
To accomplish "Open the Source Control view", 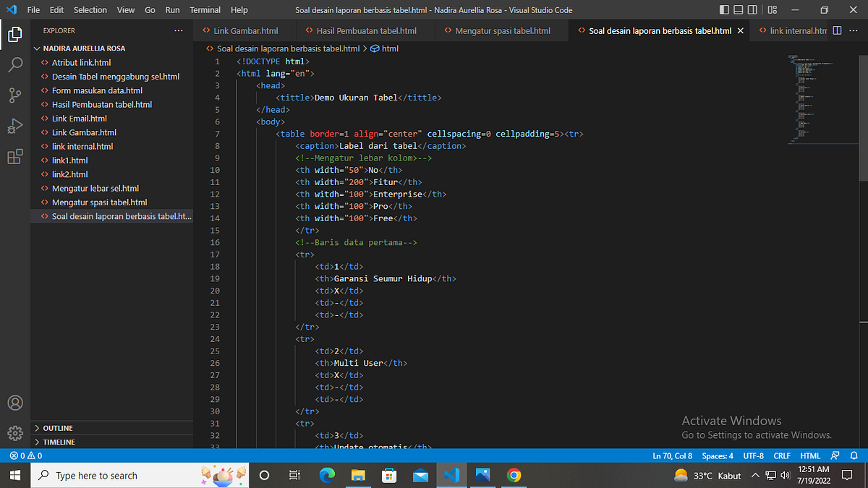I will point(15,95).
